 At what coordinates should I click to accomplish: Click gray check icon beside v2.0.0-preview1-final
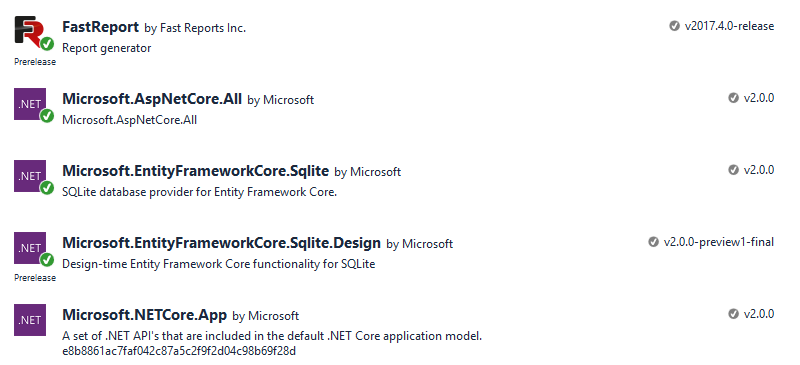[653, 241]
